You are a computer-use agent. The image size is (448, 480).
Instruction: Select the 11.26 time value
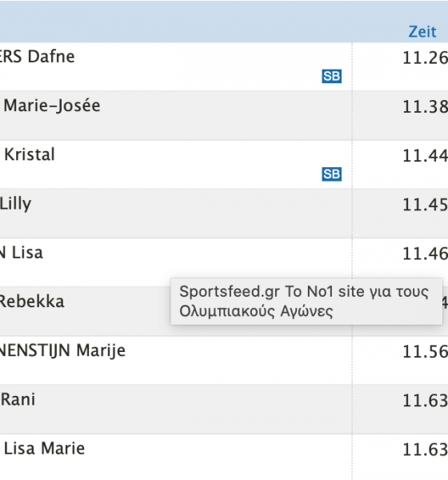(426, 58)
